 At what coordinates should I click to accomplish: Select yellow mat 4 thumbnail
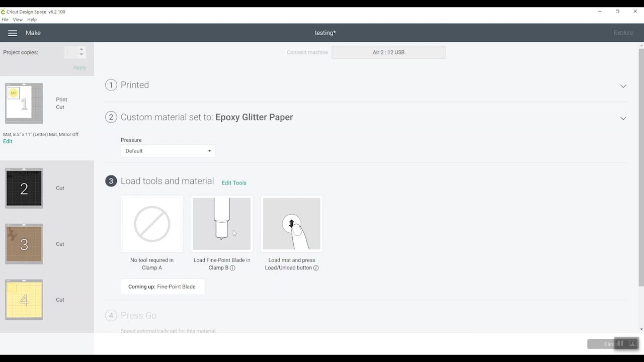click(24, 300)
